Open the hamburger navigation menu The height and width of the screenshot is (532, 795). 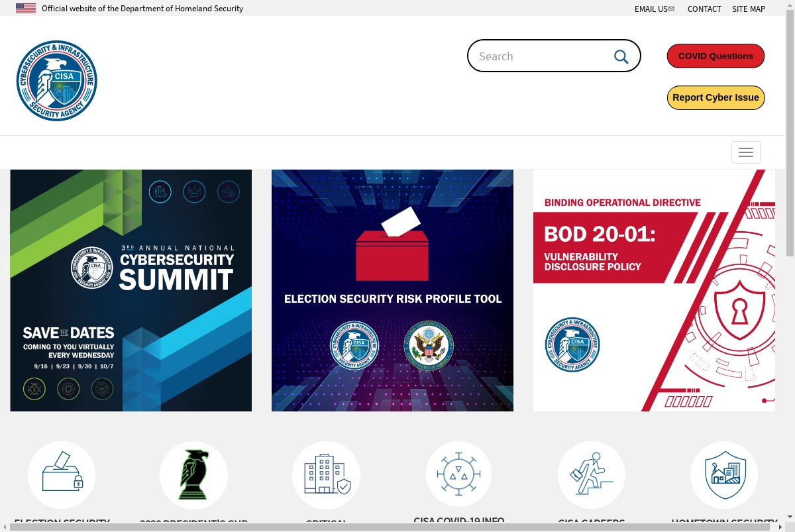tap(745, 152)
